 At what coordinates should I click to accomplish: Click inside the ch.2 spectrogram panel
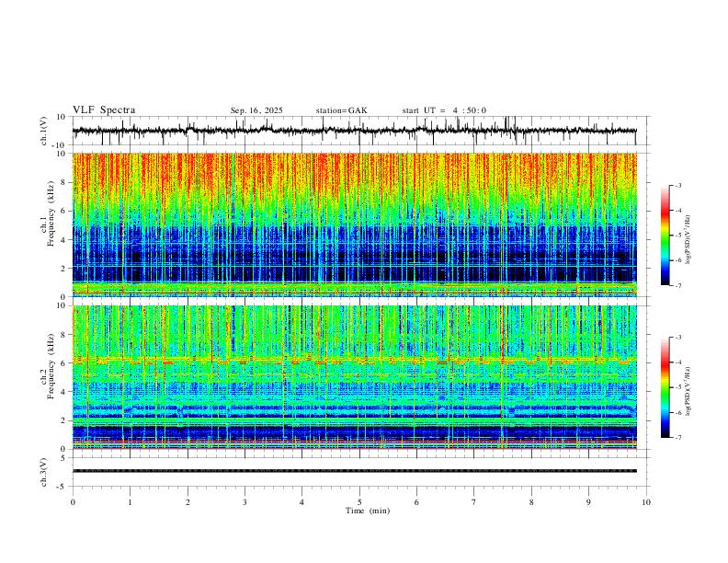pos(354,377)
